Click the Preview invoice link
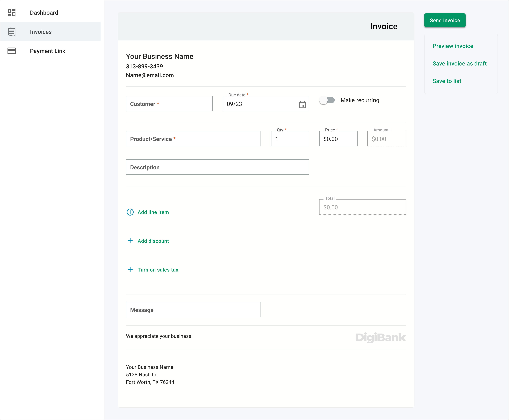The width and height of the screenshot is (509, 420). [453, 46]
